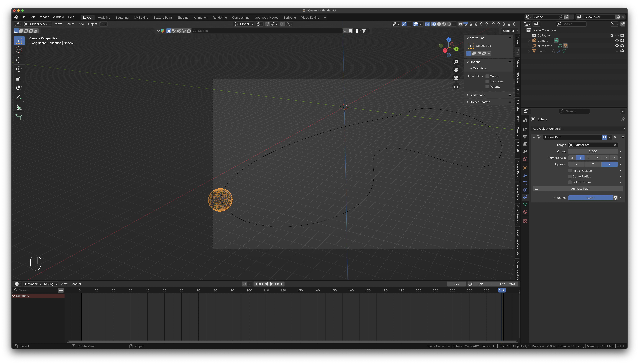Select the Add Cube tool
This screenshot has width=639, height=364.
(19, 117)
